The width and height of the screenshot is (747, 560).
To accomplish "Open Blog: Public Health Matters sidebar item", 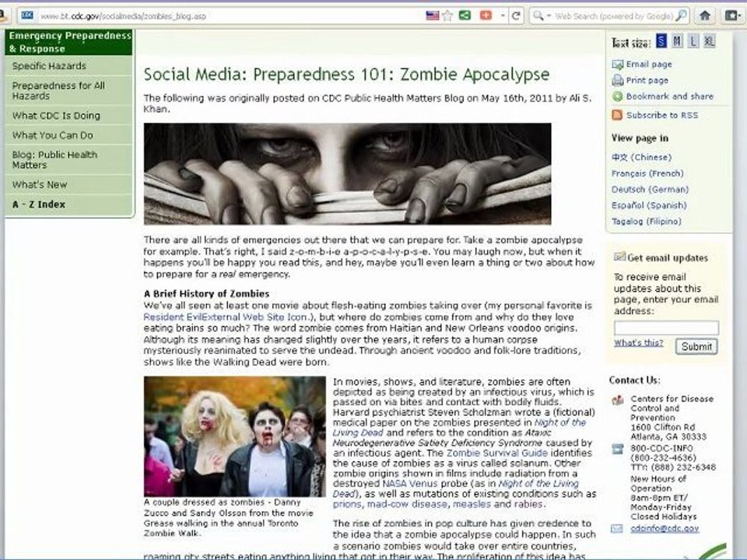I will pyautogui.click(x=69, y=160).
